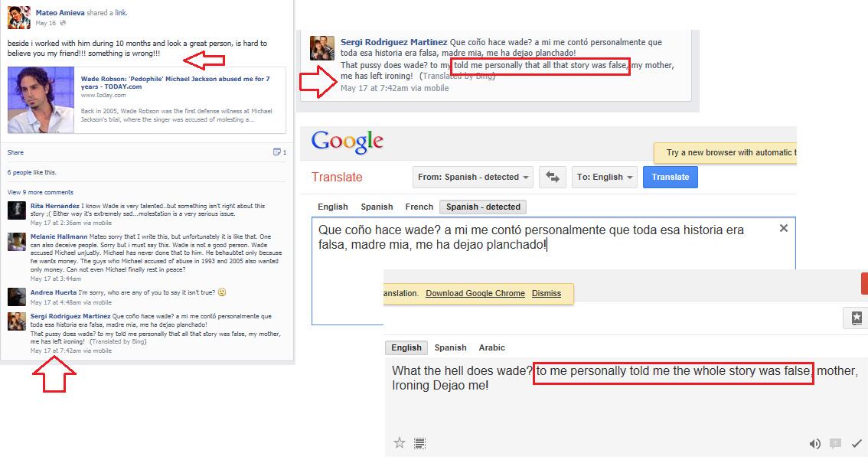This screenshot has width=868, height=463.
Task: Focus the Spanish source text box
Action: [x=553, y=270]
